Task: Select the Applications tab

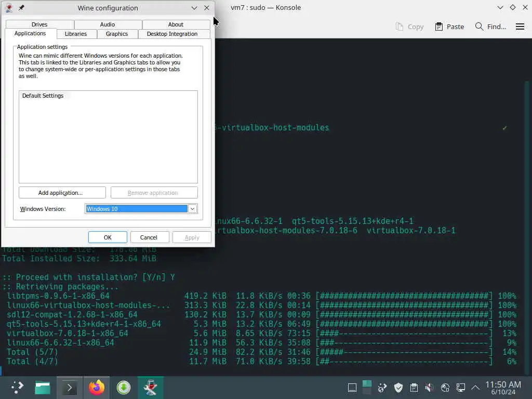Action: (x=30, y=33)
